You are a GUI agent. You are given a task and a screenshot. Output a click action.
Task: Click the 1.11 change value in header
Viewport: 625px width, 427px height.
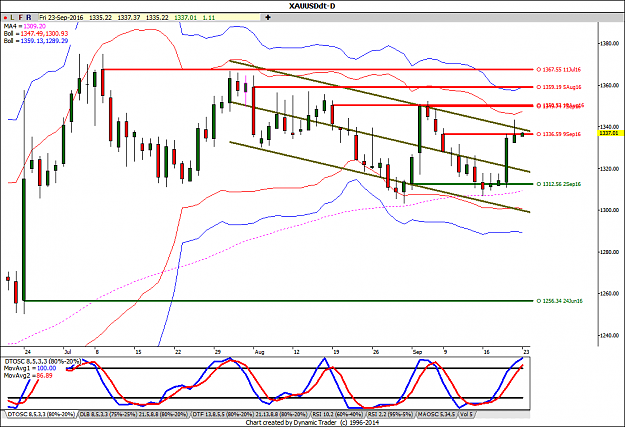(208, 18)
